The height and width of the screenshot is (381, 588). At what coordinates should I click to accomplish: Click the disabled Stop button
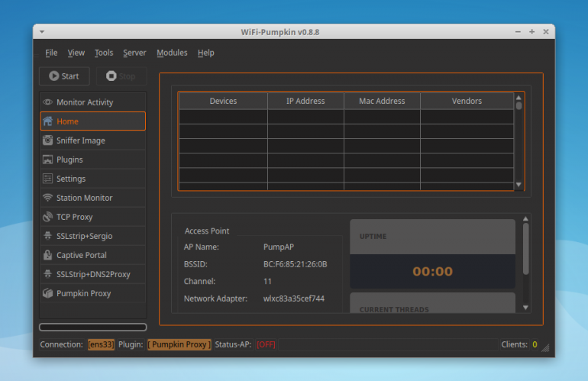121,76
